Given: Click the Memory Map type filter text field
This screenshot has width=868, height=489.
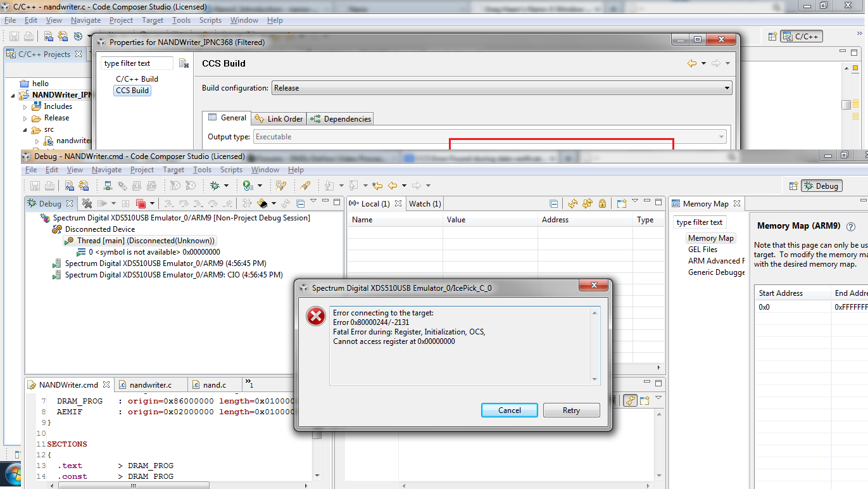Looking at the screenshot, I should tap(700, 222).
